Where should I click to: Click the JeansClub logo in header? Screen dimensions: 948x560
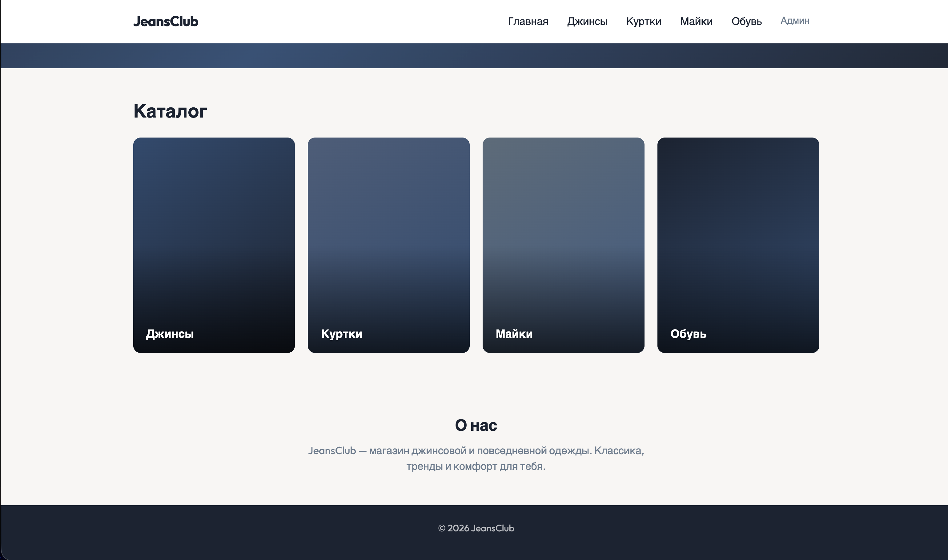[165, 22]
